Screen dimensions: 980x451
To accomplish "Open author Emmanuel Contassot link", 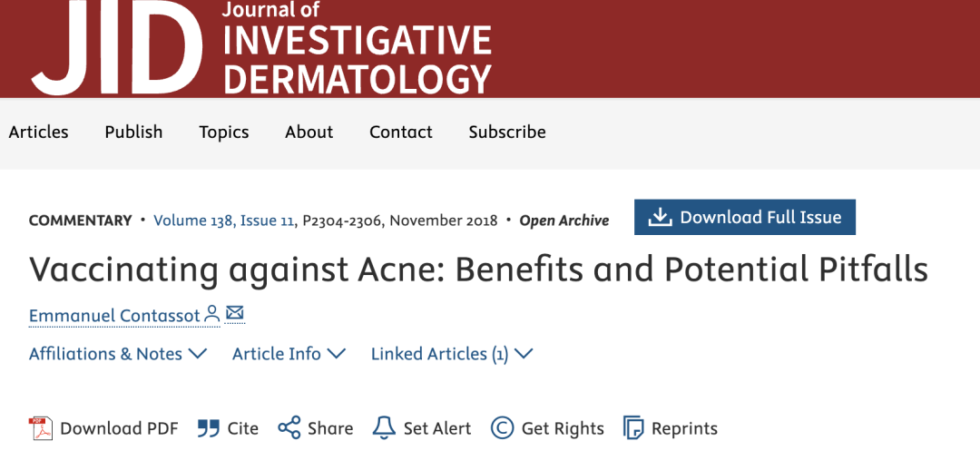I will [x=114, y=316].
